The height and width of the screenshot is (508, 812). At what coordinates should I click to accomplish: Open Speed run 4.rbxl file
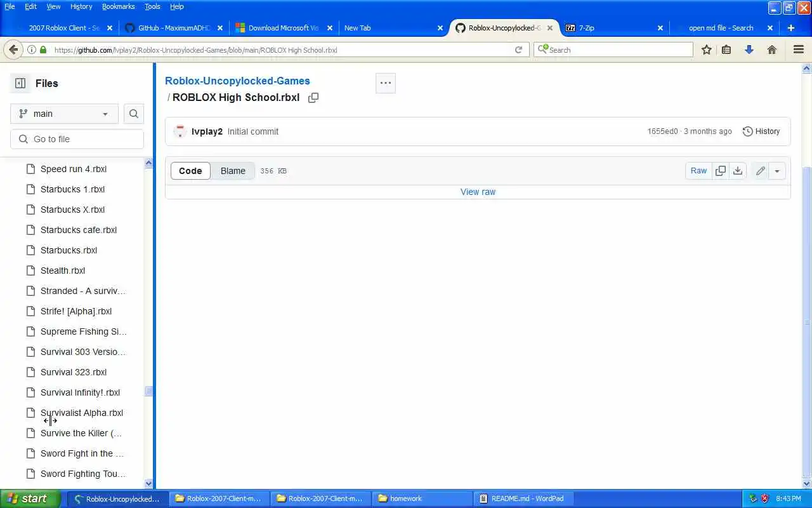(x=74, y=169)
